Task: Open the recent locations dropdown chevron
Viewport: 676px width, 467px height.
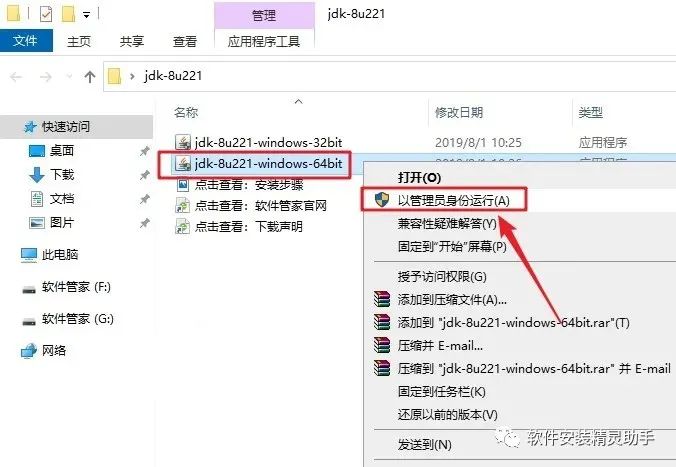Action: point(69,77)
